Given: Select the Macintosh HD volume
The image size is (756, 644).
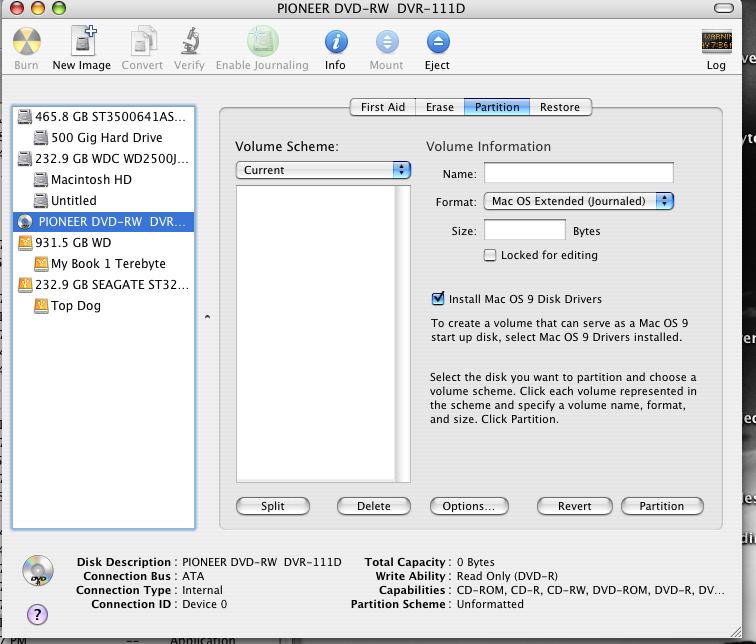Looking at the screenshot, I should point(104,180).
